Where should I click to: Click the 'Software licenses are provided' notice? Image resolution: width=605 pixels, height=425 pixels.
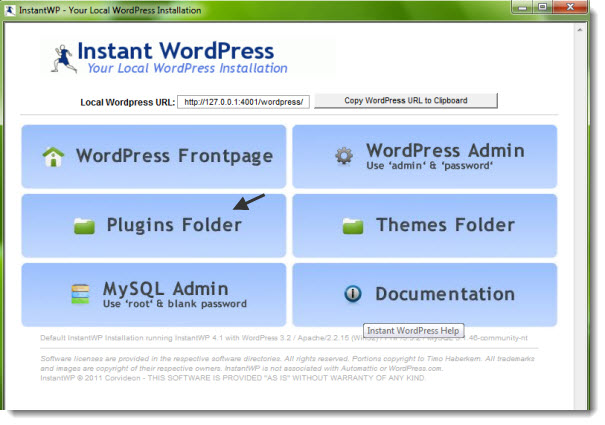point(287,363)
